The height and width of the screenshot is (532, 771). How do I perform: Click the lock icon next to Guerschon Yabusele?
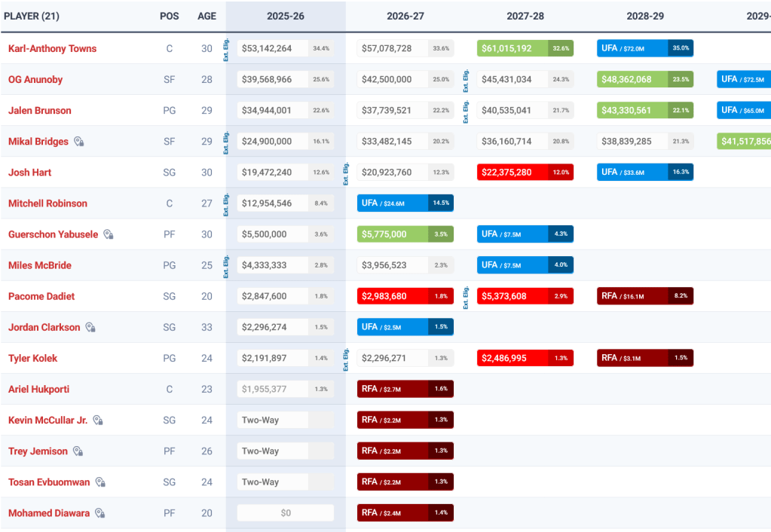pyautogui.click(x=109, y=234)
